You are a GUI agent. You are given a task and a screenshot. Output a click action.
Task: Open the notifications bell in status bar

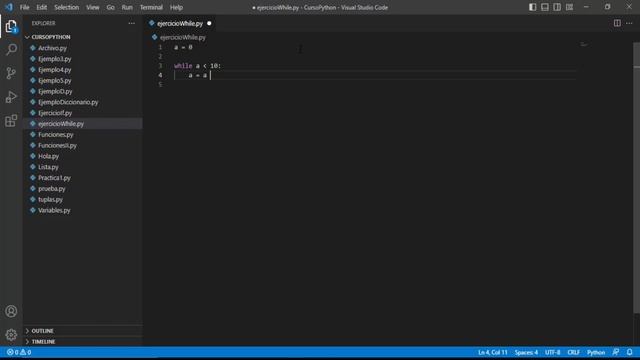pos(629,352)
